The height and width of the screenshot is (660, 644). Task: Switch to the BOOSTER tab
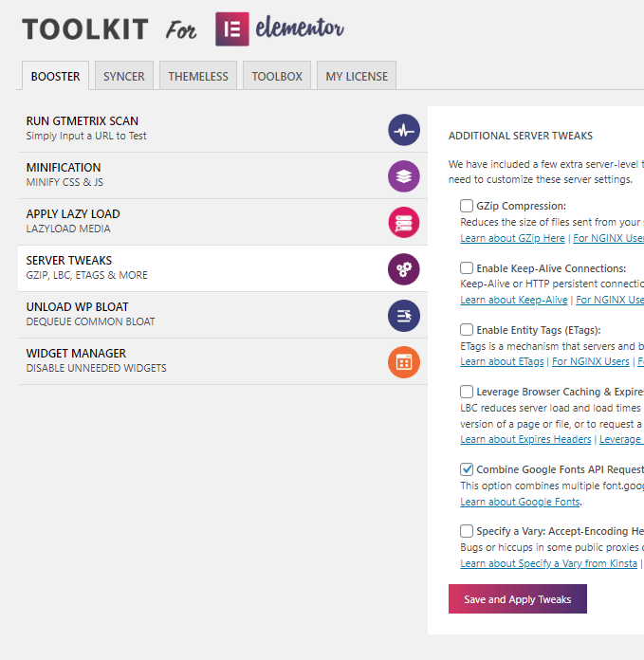pos(55,76)
